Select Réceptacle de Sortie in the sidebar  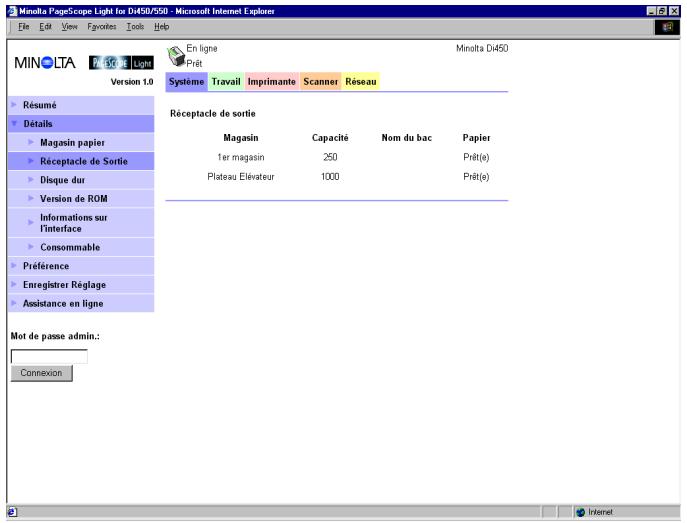click(84, 161)
